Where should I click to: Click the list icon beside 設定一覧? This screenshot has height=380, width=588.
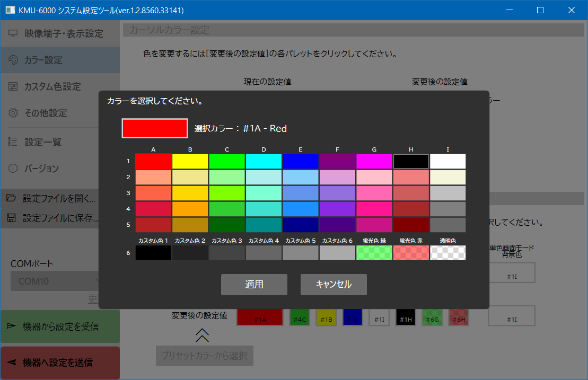pyautogui.click(x=13, y=142)
